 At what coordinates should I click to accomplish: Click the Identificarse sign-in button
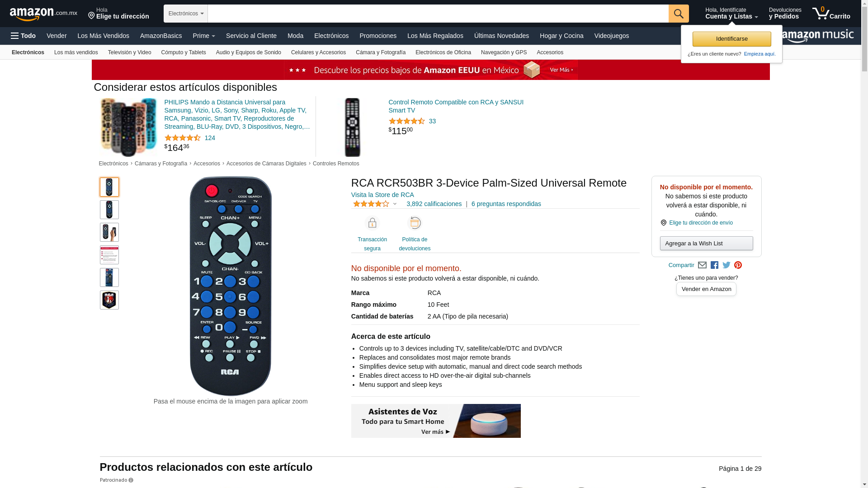[x=731, y=39]
